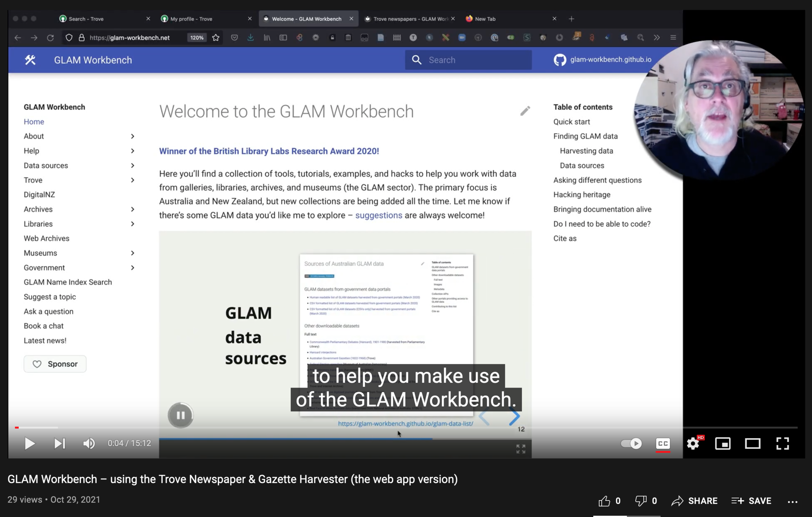This screenshot has height=517, width=812.
Task: Switch to the My profile - Trove tab
Action: point(192,19)
